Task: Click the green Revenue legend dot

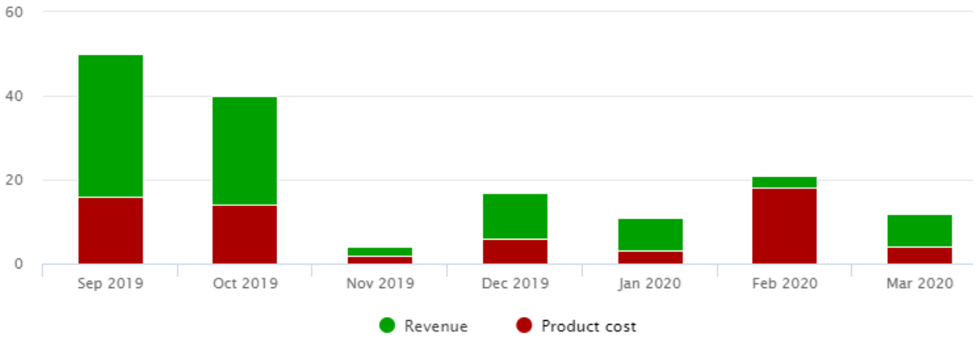Action: (x=387, y=326)
